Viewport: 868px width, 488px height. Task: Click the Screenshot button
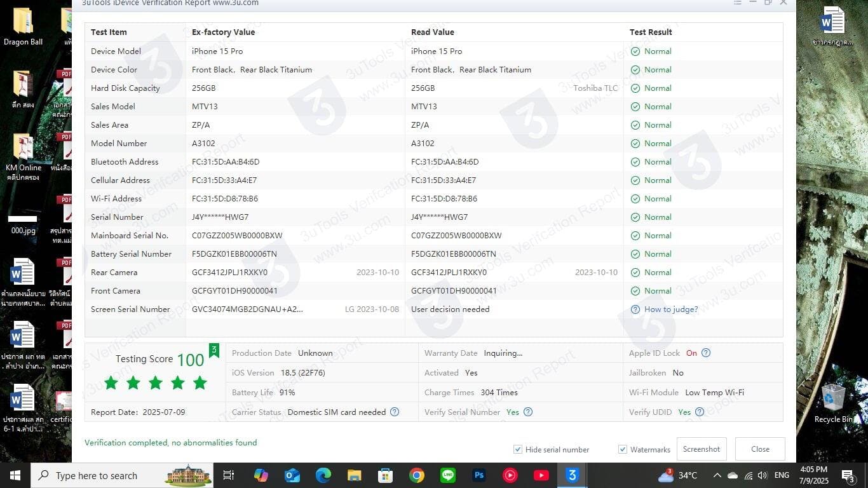coord(702,449)
